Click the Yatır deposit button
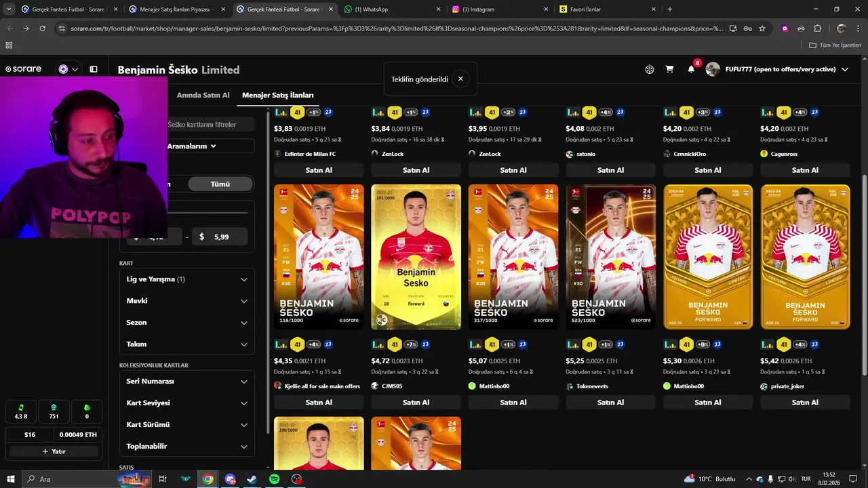Screen dimensions: 868x488 click(x=54, y=451)
